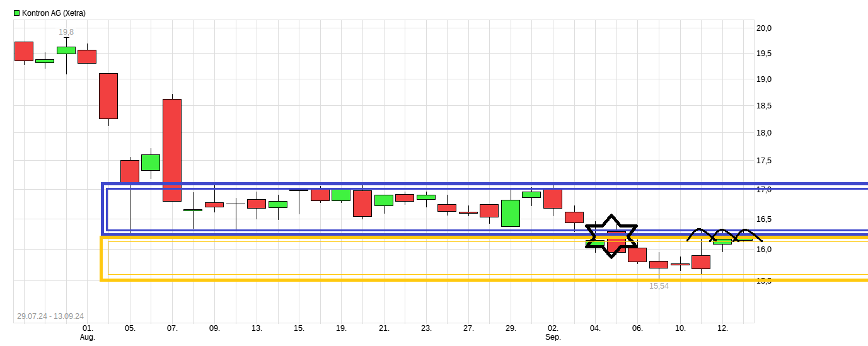The width and height of the screenshot is (868, 346).
Task: Click the green legend square for Kontron AG
Action: coord(17,13)
